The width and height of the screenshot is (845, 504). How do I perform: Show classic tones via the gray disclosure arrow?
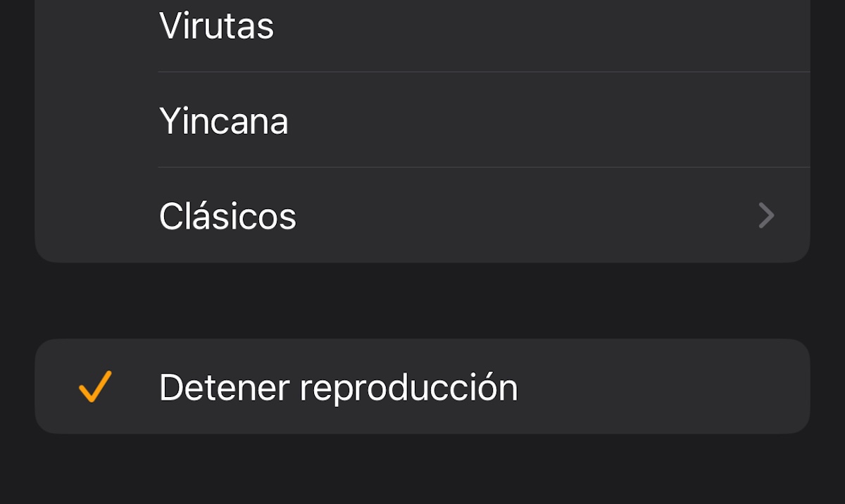[x=766, y=215]
